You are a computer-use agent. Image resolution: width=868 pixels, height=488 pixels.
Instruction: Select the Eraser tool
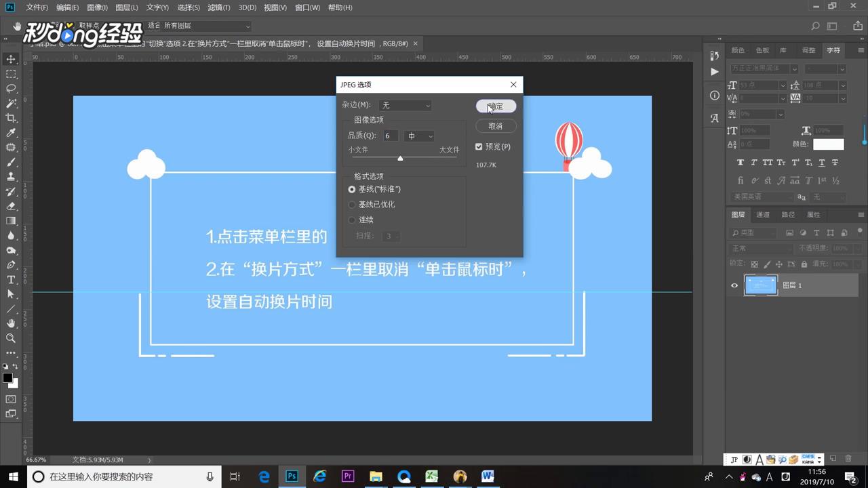tap(11, 206)
